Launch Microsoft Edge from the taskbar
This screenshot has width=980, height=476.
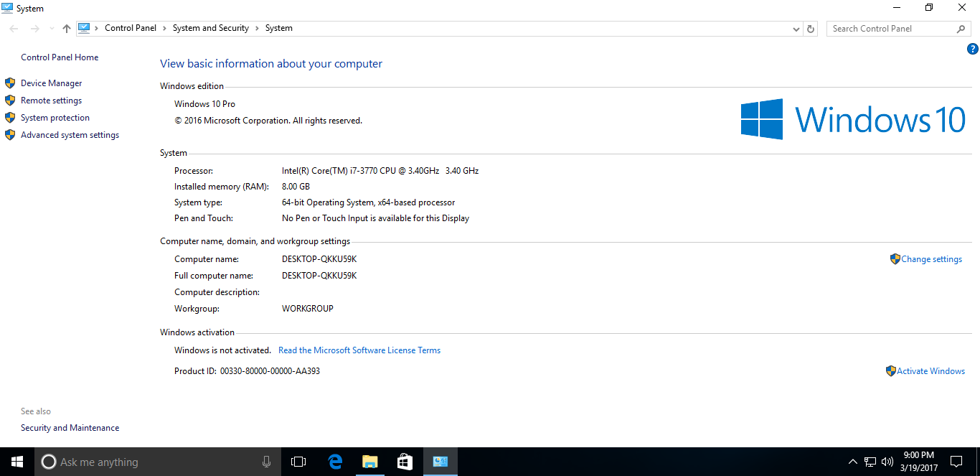point(334,462)
